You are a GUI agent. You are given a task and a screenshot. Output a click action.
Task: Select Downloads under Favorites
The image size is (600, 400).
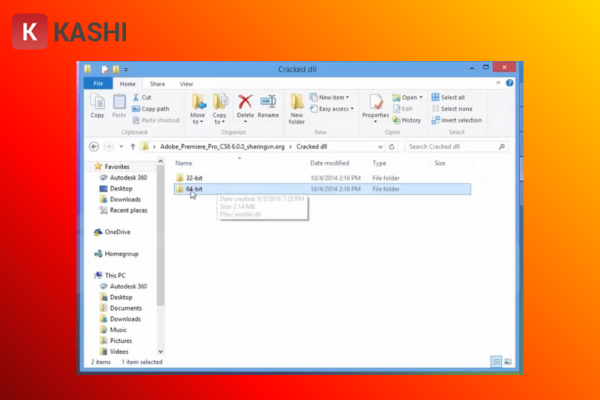click(x=125, y=199)
